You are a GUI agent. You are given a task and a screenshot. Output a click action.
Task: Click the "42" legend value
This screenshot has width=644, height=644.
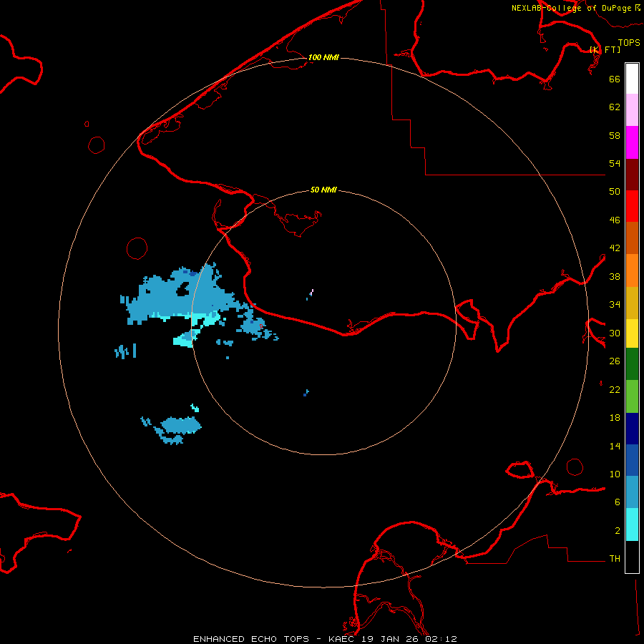coord(615,248)
